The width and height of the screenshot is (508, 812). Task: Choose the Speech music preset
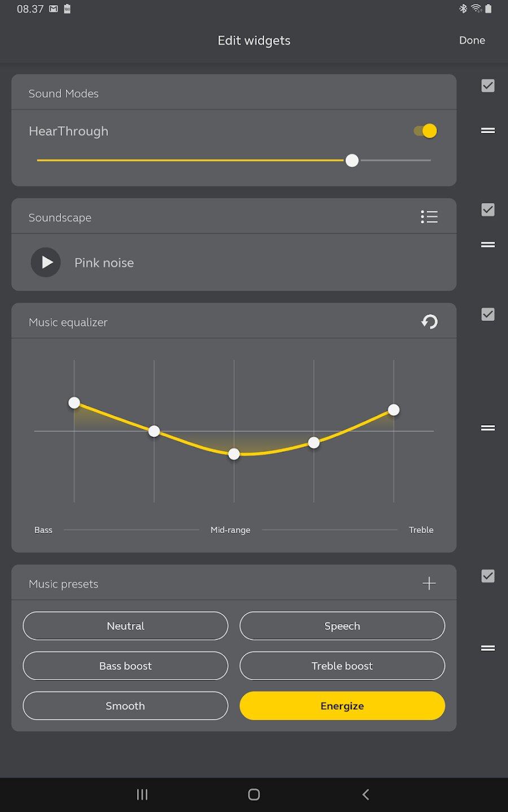342,626
